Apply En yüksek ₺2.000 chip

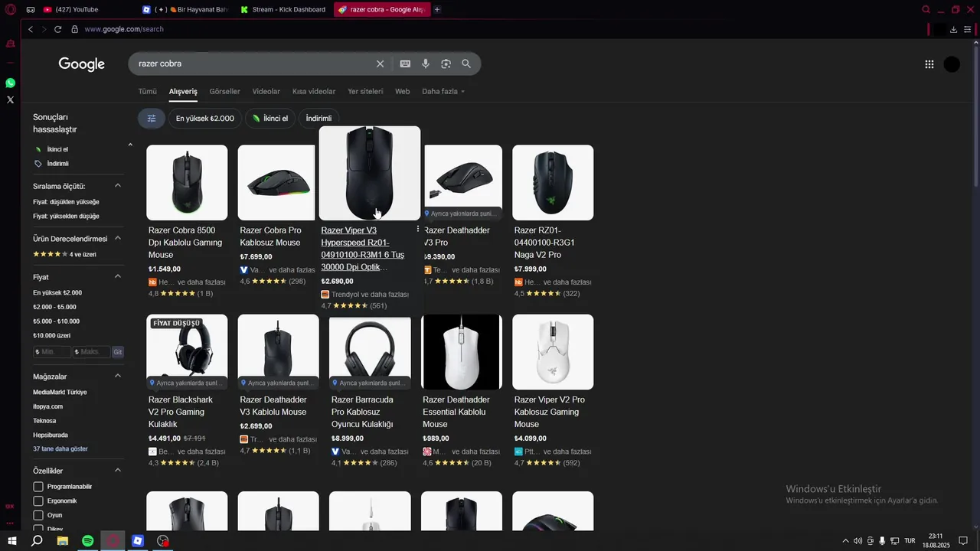tap(205, 118)
